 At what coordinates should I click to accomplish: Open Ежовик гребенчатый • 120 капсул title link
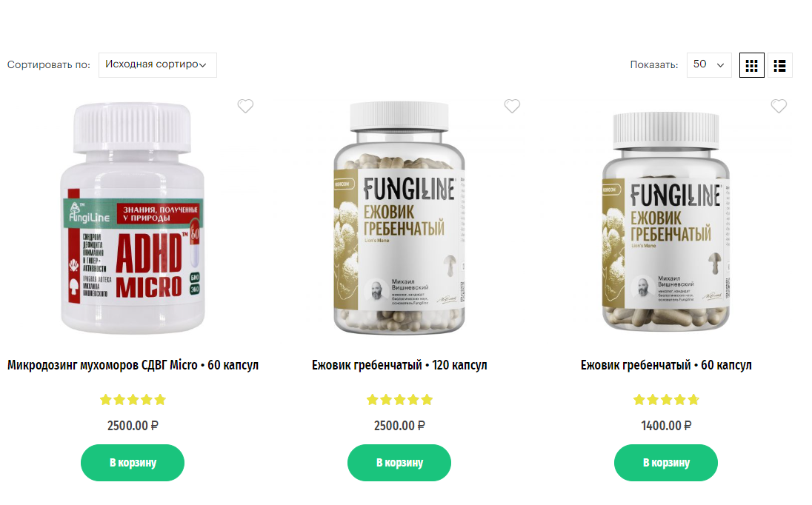(x=399, y=365)
